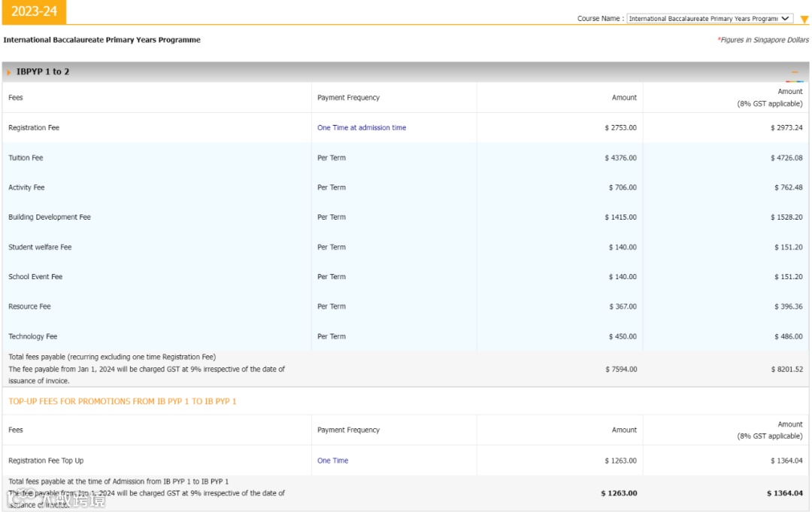Click the '$ 2753.00' registration amount
This screenshot has width=812, height=514.
(620, 127)
